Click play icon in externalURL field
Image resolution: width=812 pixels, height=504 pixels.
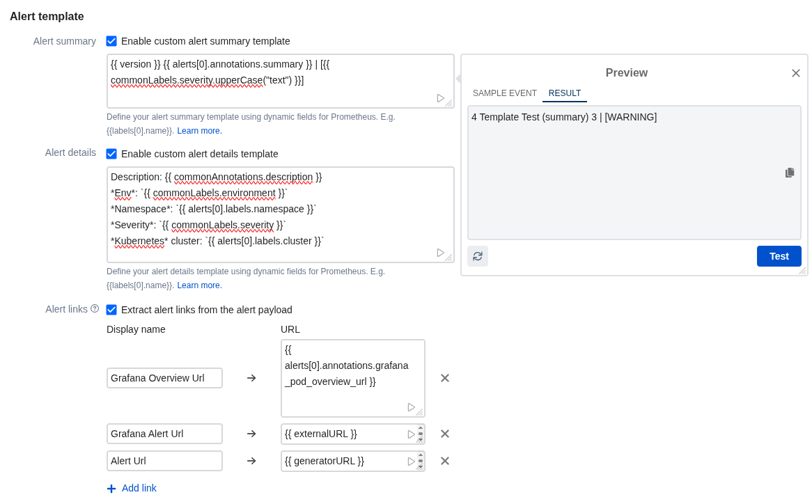coord(411,434)
